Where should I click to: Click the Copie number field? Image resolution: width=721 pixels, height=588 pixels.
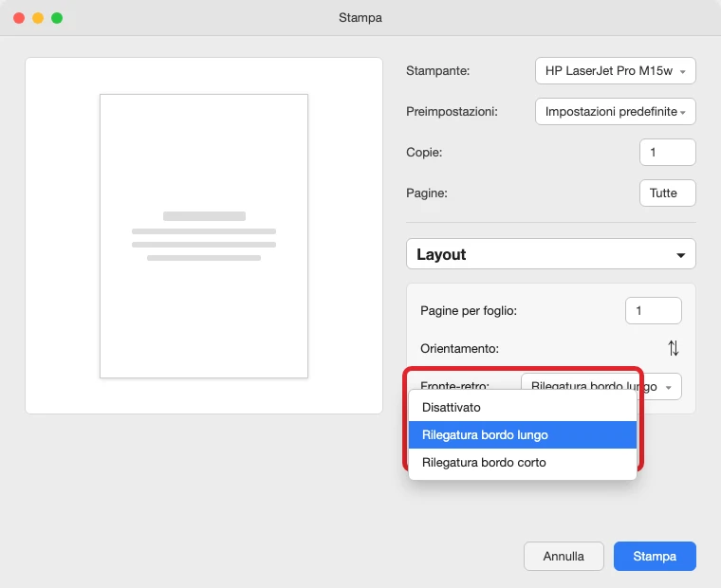[667, 152]
